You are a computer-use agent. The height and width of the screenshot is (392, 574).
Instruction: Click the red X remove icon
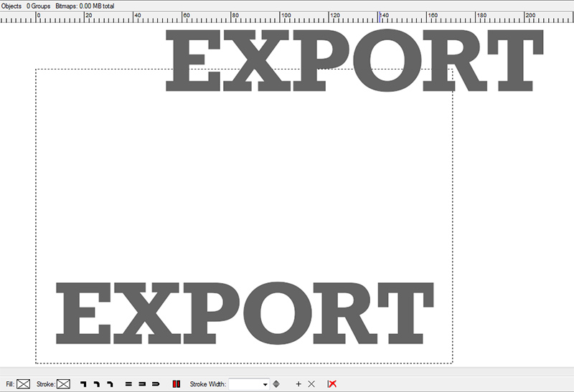pos(332,384)
